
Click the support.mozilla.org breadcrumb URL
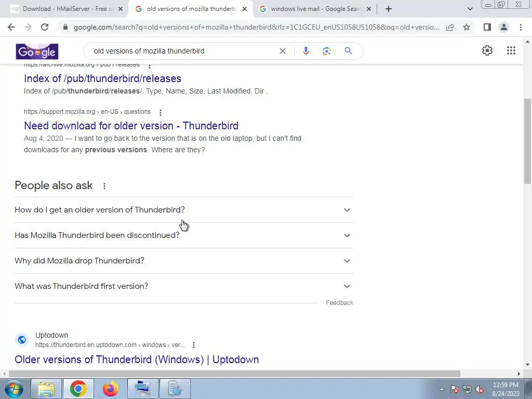pyautogui.click(x=87, y=112)
